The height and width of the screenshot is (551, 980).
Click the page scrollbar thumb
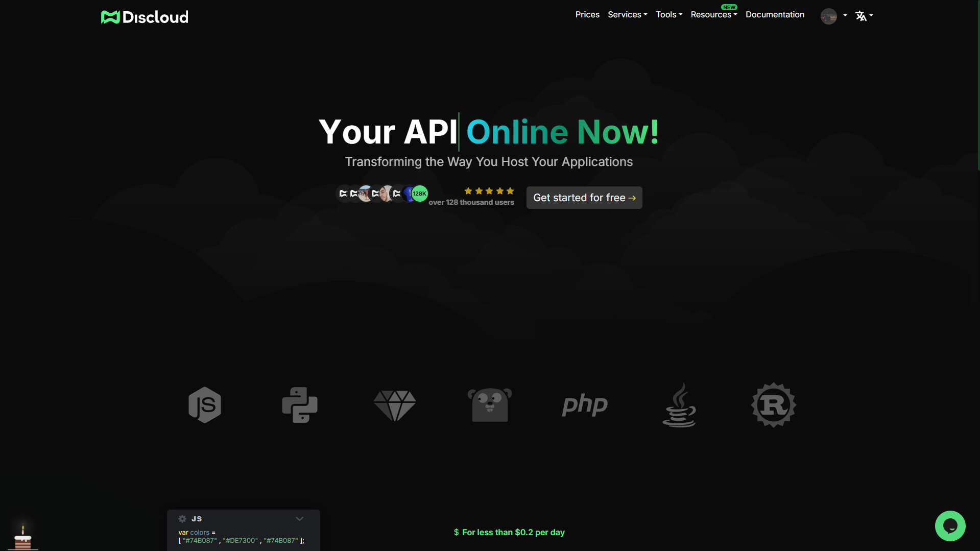(978, 85)
